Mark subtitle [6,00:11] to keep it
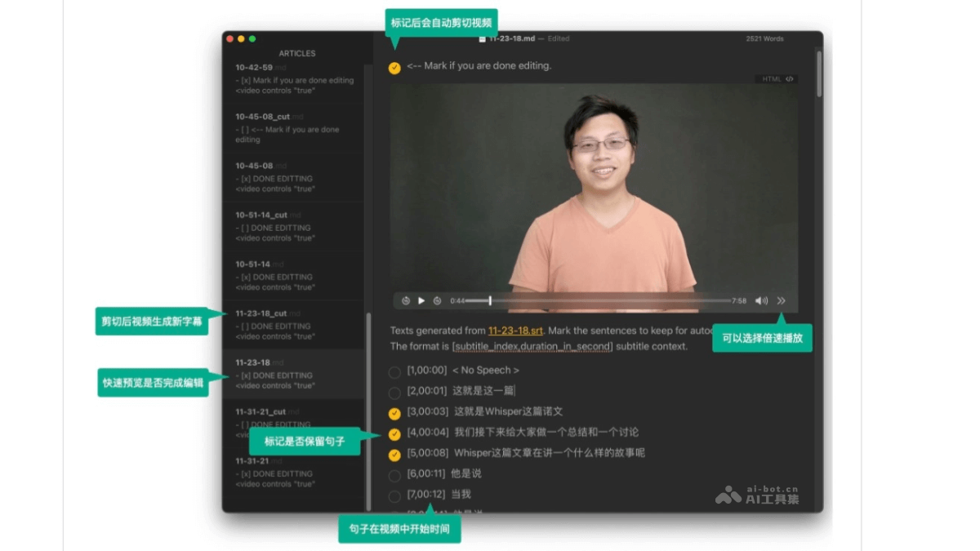Screen dimensions: 980x551 coord(394,474)
